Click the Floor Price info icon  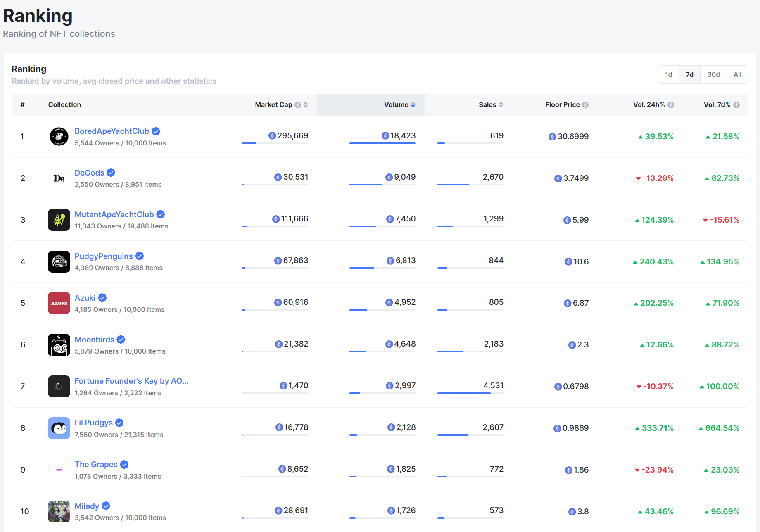[x=585, y=105]
